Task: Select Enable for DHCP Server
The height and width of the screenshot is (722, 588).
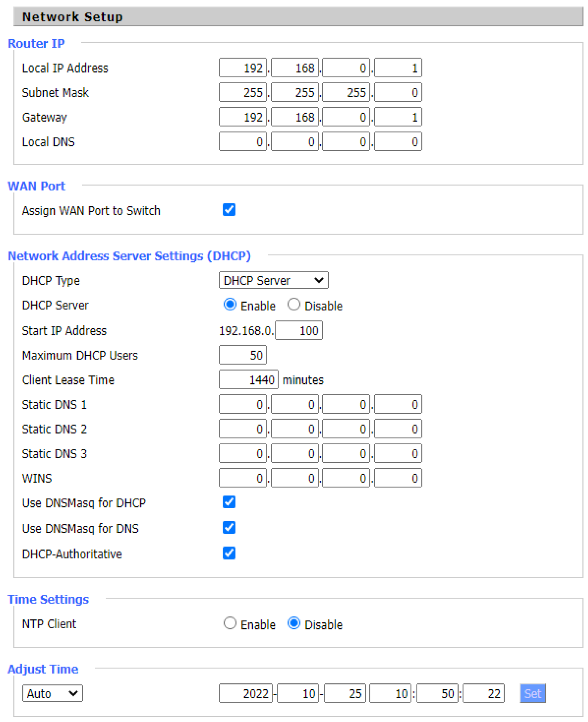Action: coord(230,305)
